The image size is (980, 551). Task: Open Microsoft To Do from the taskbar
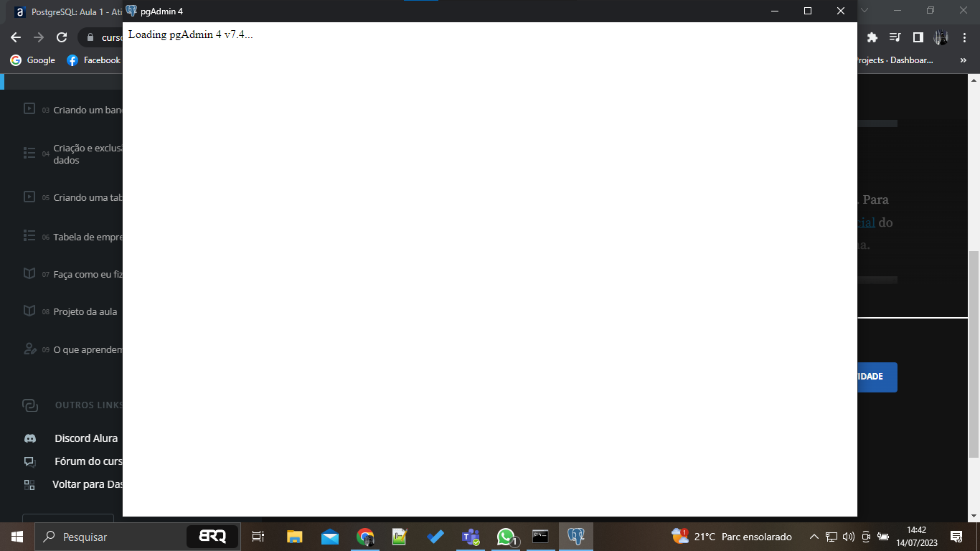435,537
